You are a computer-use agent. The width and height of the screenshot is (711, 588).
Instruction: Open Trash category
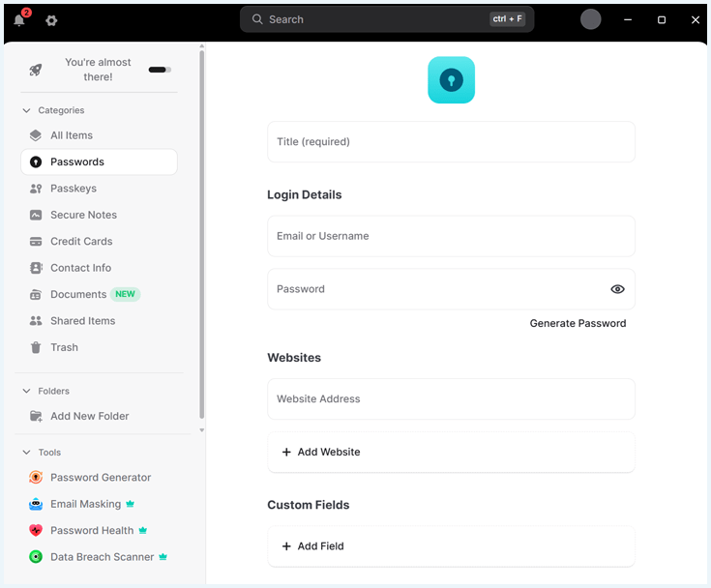coord(99,347)
